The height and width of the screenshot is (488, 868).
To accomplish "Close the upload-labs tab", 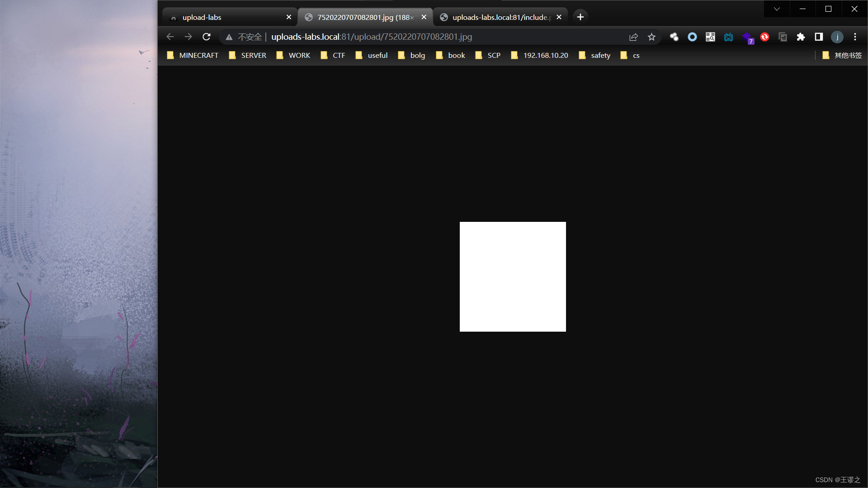I will 289,17.
